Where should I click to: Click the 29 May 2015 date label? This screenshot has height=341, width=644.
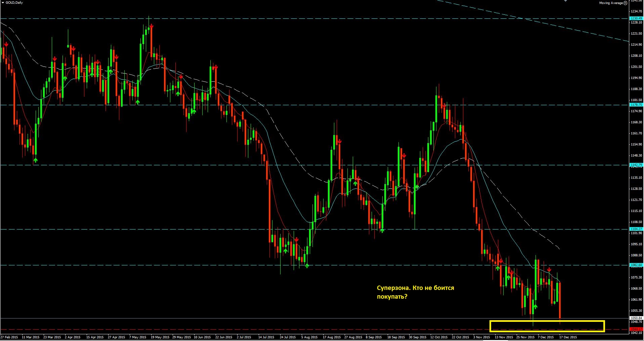pos(181,337)
